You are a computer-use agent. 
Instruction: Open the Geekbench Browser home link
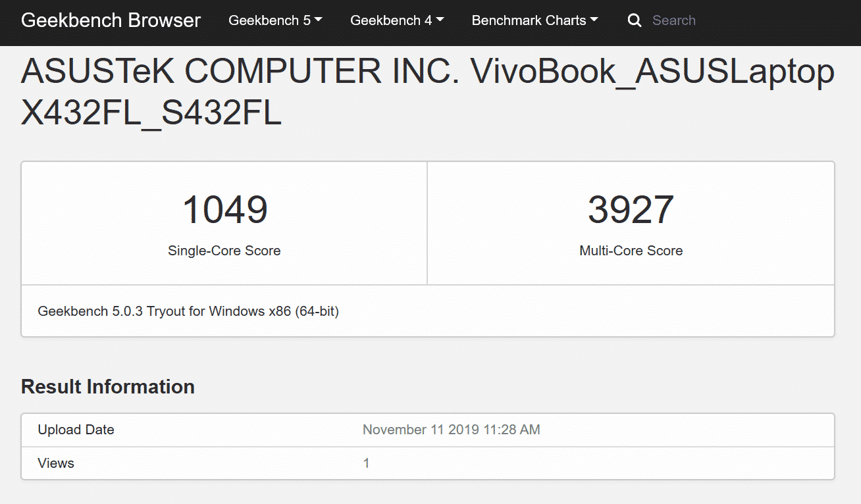coord(111,20)
